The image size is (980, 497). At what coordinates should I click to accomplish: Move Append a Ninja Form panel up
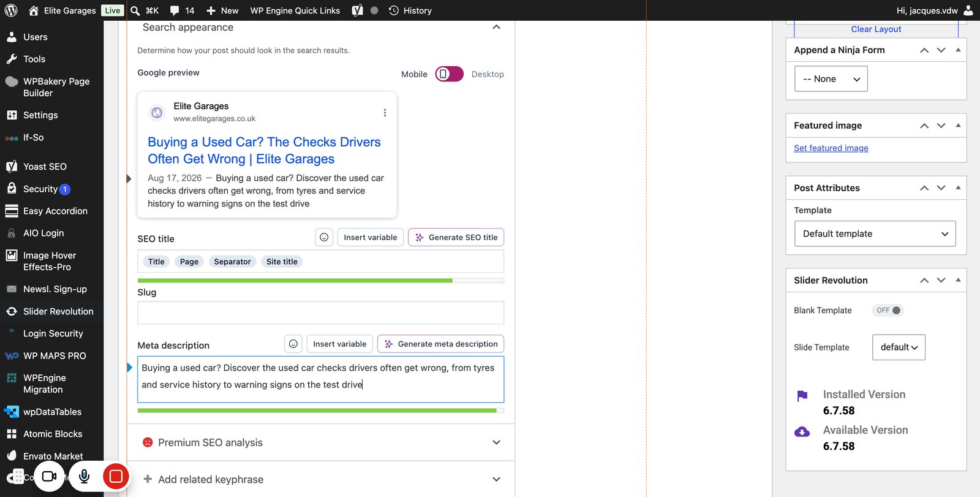(x=924, y=50)
